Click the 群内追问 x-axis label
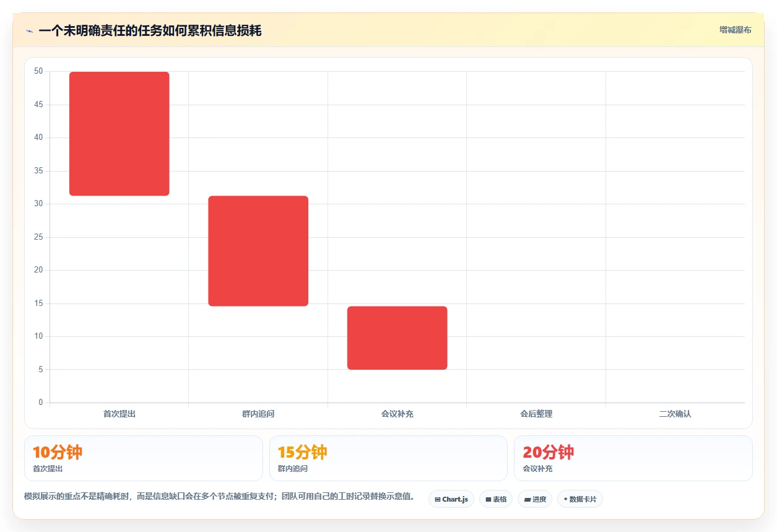This screenshot has width=777, height=532. click(258, 414)
